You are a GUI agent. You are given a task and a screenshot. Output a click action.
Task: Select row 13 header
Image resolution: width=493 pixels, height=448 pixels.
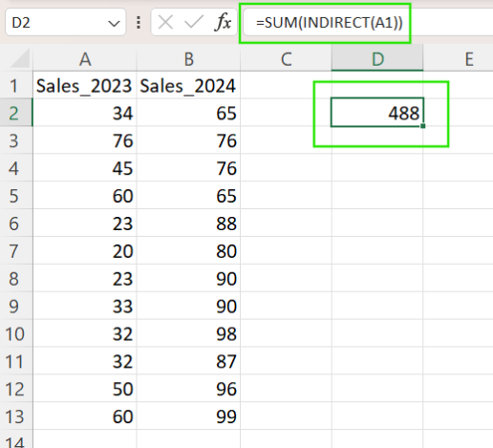16,416
